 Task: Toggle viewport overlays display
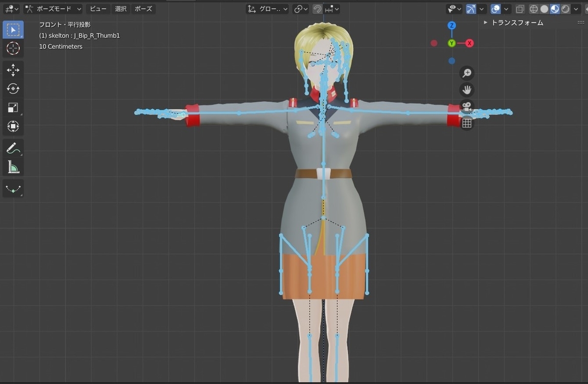coord(495,9)
